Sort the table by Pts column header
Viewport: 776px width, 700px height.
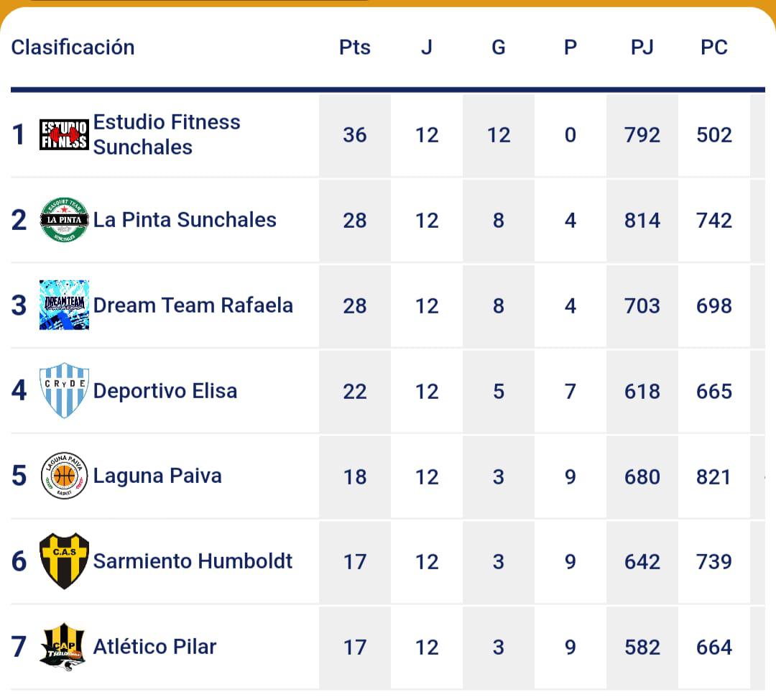tap(355, 47)
